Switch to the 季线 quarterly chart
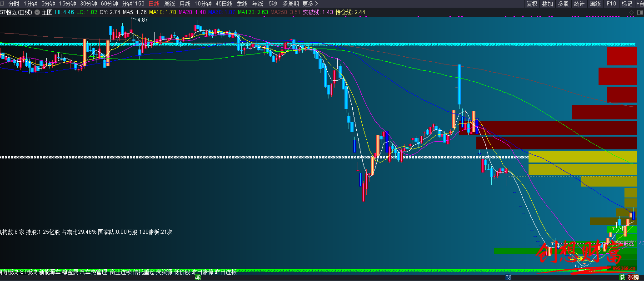 pyautogui.click(x=242, y=4)
